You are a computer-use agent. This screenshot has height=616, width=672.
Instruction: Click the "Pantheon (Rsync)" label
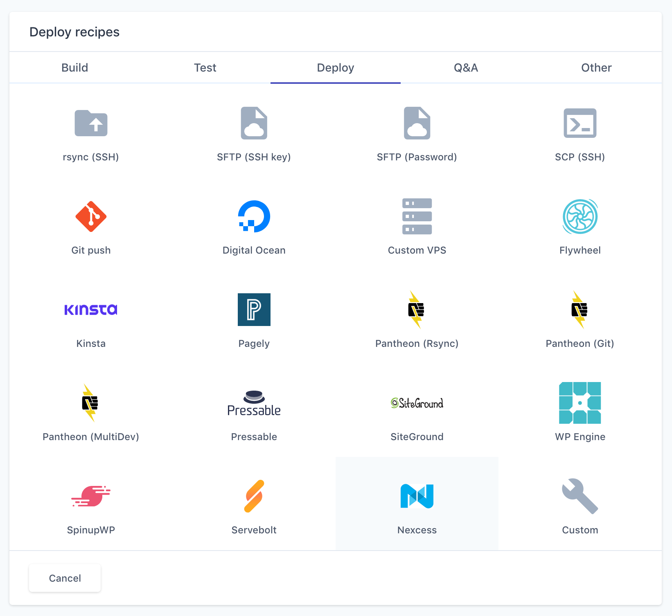pyautogui.click(x=417, y=344)
